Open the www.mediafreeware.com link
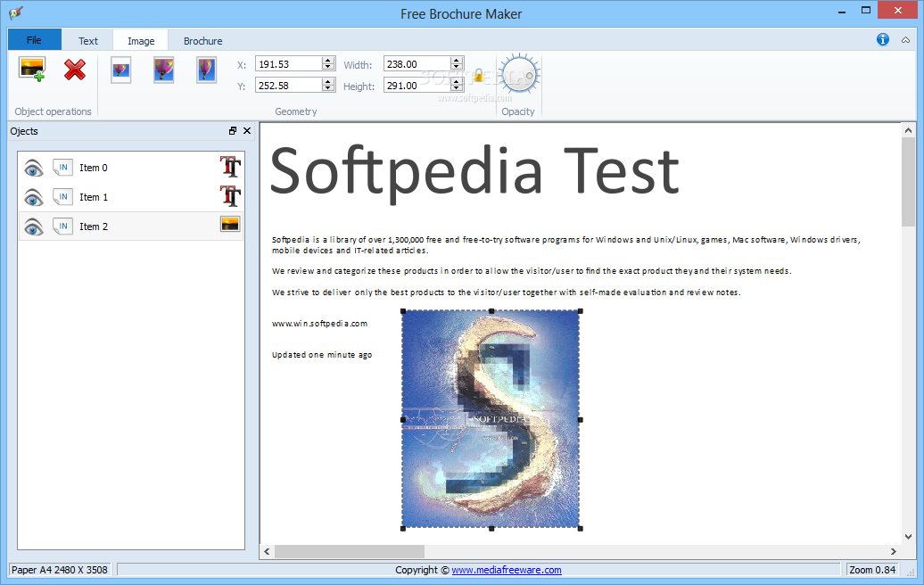 (x=507, y=570)
